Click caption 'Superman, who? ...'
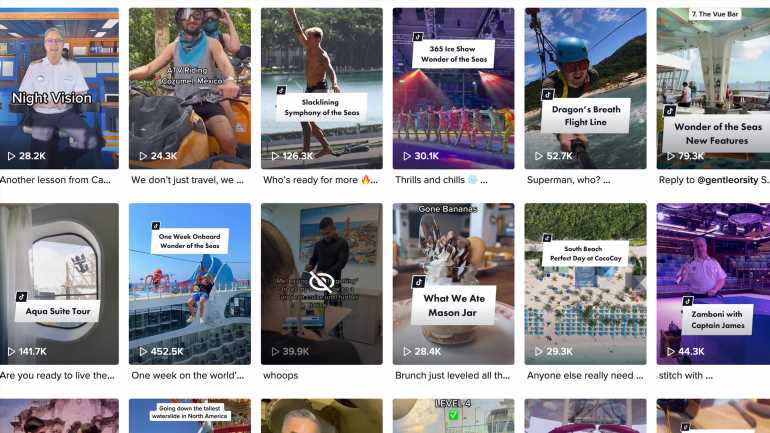 tap(568, 180)
